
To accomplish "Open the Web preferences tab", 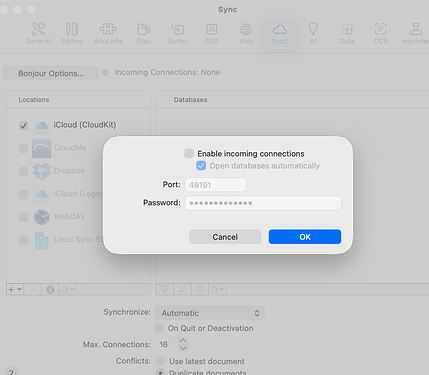I will coord(245,34).
